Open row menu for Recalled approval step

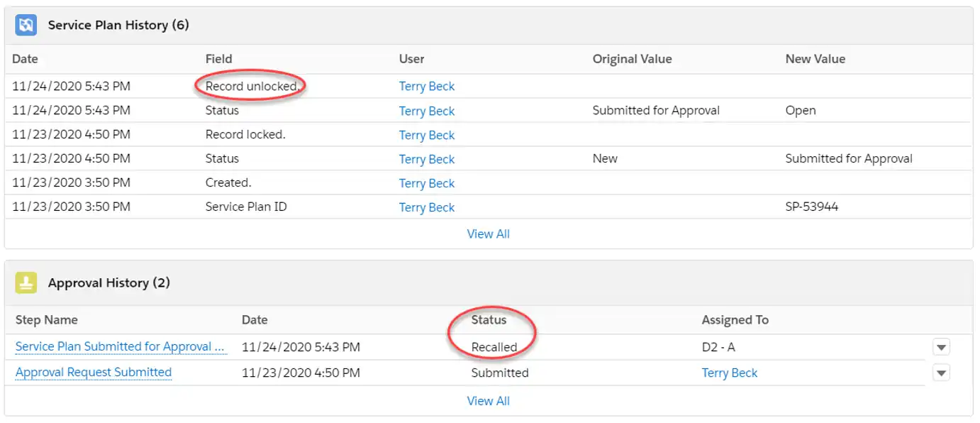pyautogui.click(x=941, y=347)
